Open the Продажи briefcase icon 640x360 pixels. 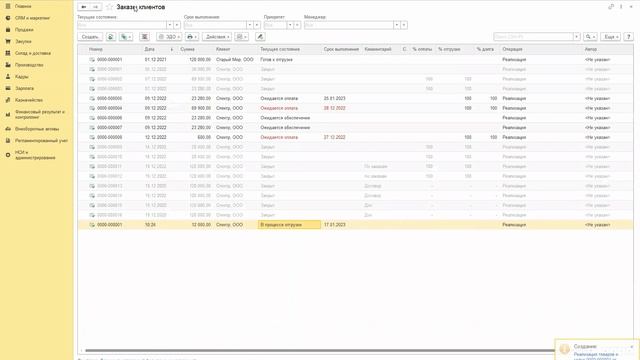pyautogui.click(x=7, y=30)
